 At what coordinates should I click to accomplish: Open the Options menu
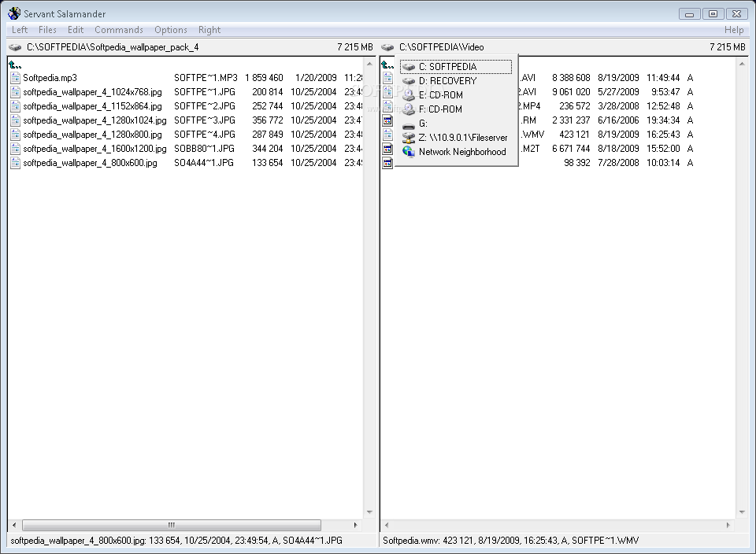click(171, 30)
